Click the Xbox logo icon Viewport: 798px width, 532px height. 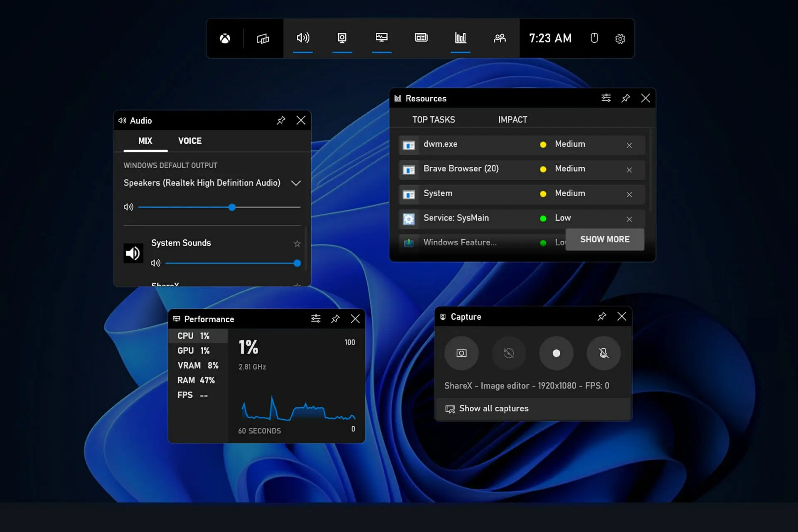tap(225, 39)
